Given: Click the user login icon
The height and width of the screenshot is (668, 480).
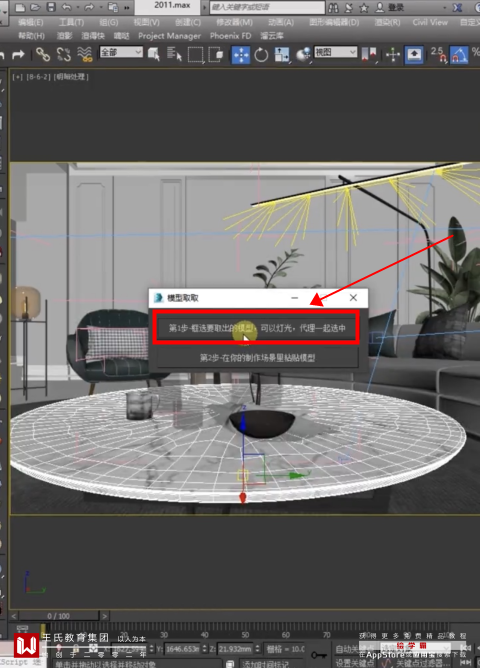Looking at the screenshot, I should (379, 8).
